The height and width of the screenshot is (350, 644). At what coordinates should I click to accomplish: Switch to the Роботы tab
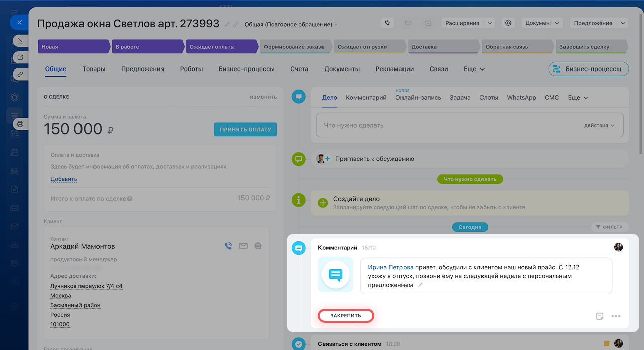(191, 69)
